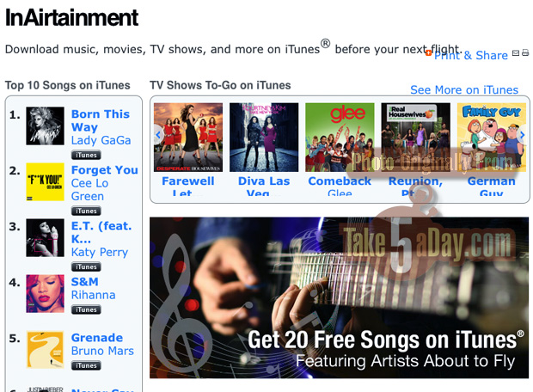Click the Get 20 Free Songs banner
The width and height of the screenshot is (533, 392).
[339, 297]
